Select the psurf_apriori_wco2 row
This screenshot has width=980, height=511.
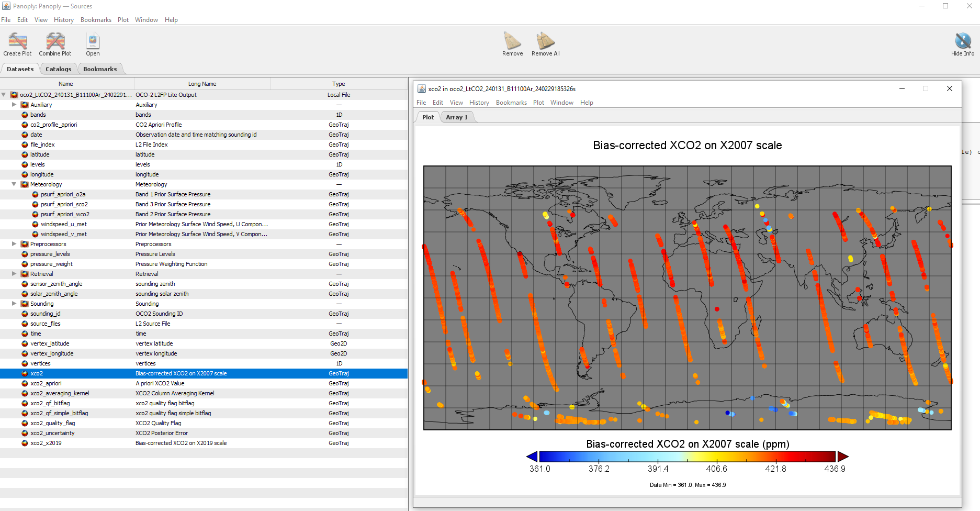click(x=204, y=214)
